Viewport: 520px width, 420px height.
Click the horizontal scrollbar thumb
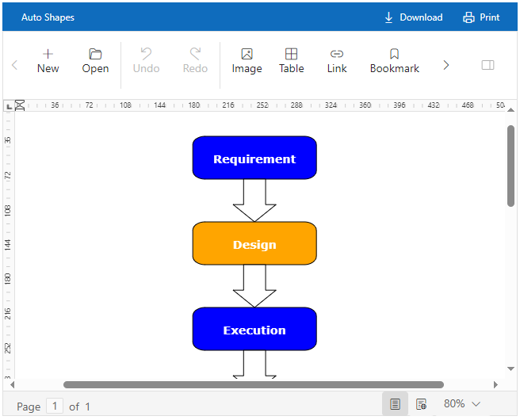[x=254, y=384]
